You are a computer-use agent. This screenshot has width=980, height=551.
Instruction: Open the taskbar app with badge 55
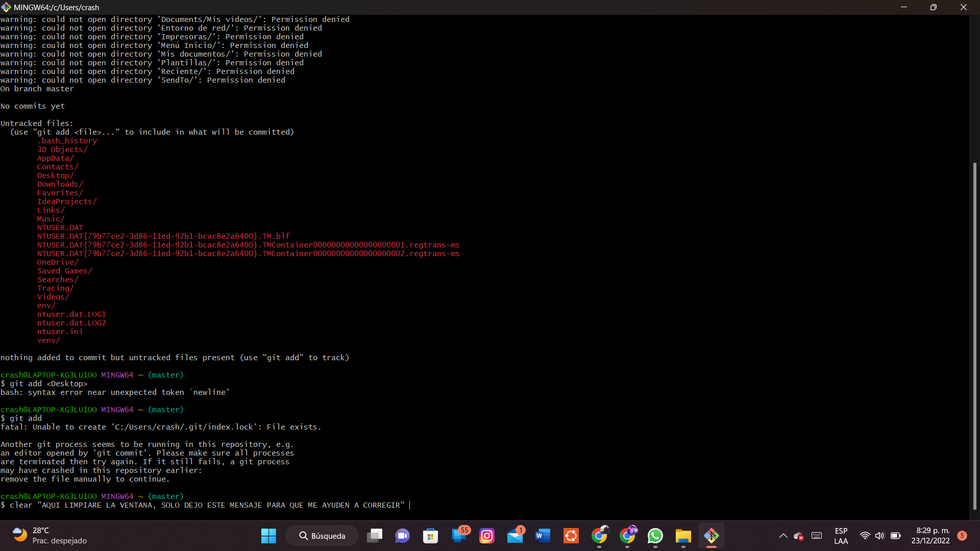(460, 535)
